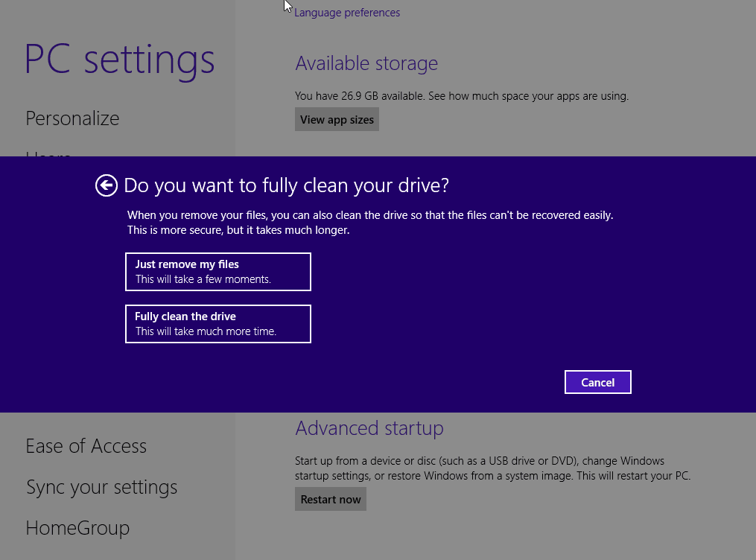Click the back arrow in the dialog
This screenshot has width=756, height=560.
tap(106, 185)
